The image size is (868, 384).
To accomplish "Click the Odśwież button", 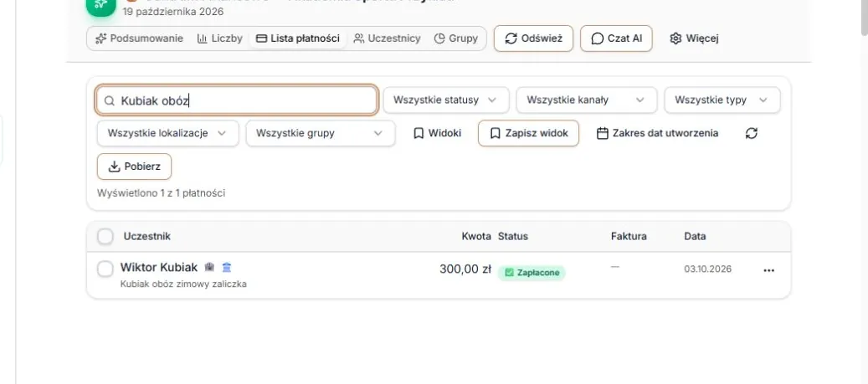I will click(x=534, y=38).
